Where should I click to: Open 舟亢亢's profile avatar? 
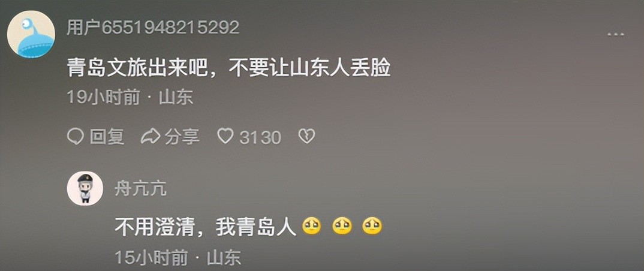point(85,188)
